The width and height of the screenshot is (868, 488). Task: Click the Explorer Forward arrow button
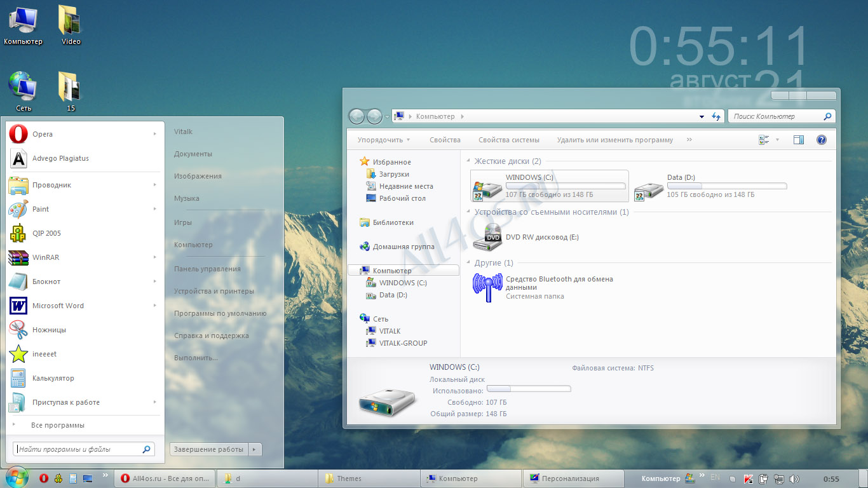click(374, 116)
